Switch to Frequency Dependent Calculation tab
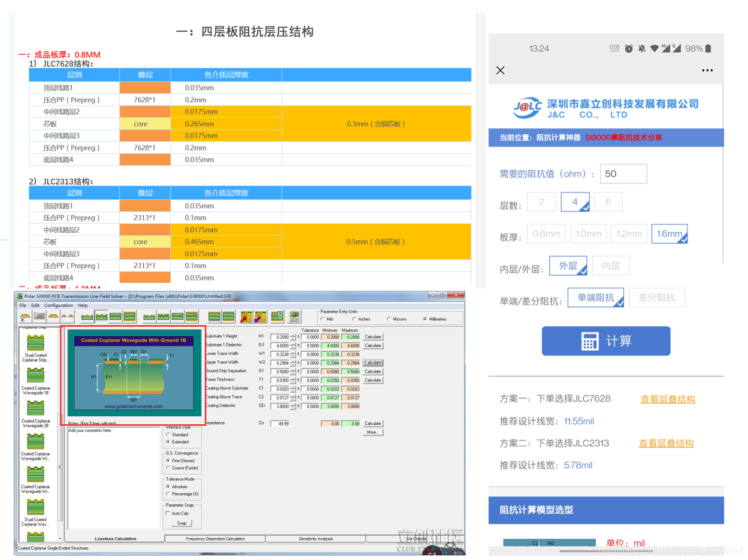 [215, 539]
